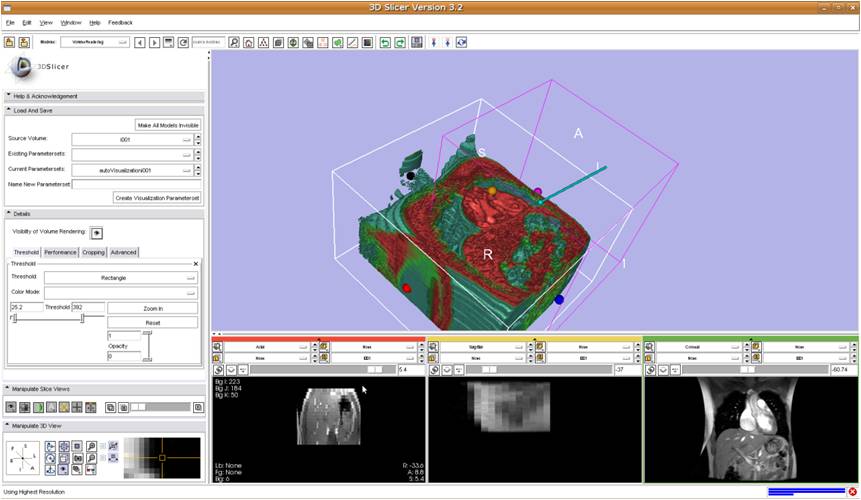This screenshot has width=861, height=500.
Task: Click the threshold range slider track
Action: pos(58,318)
